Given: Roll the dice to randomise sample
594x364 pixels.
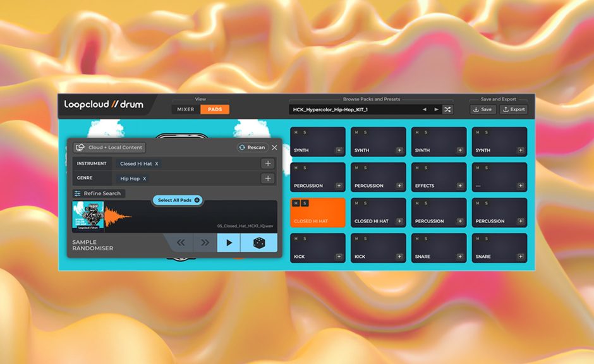Looking at the screenshot, I should point(259,243).
